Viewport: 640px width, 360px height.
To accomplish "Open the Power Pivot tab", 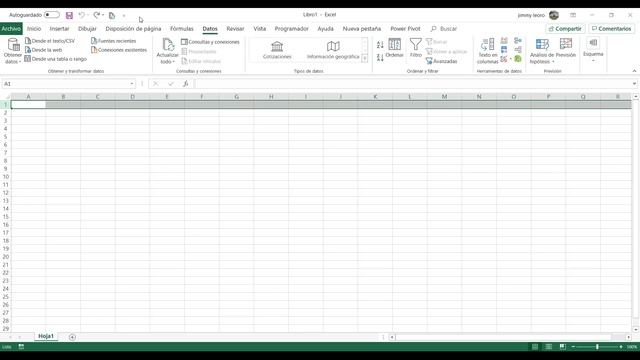I will (405, 29).
